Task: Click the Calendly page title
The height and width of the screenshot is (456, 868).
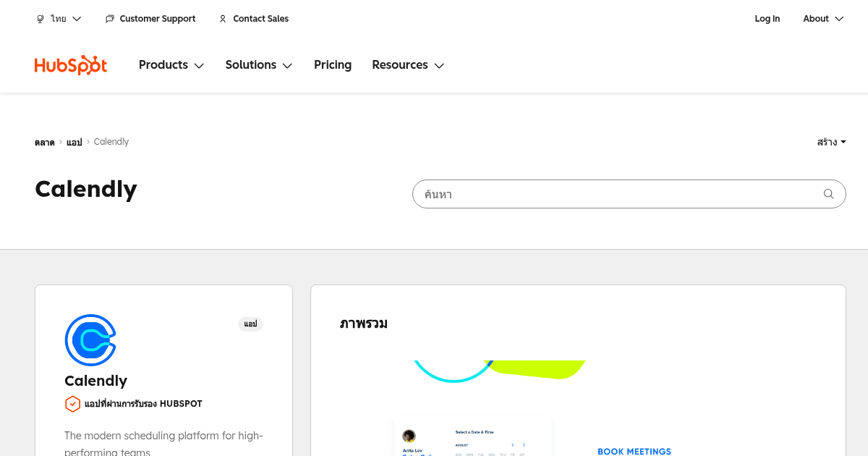Action: (x=86, y=189)
